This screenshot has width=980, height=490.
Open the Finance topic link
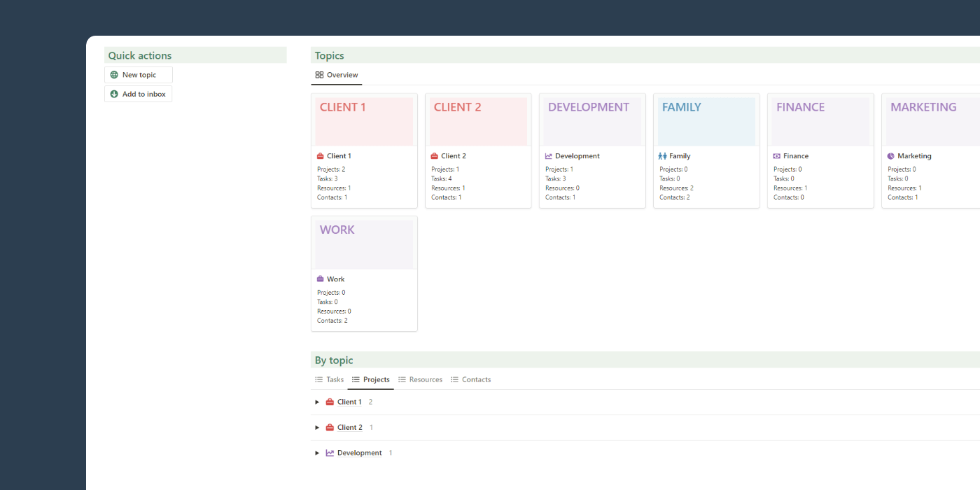click(x=796, y=156)
